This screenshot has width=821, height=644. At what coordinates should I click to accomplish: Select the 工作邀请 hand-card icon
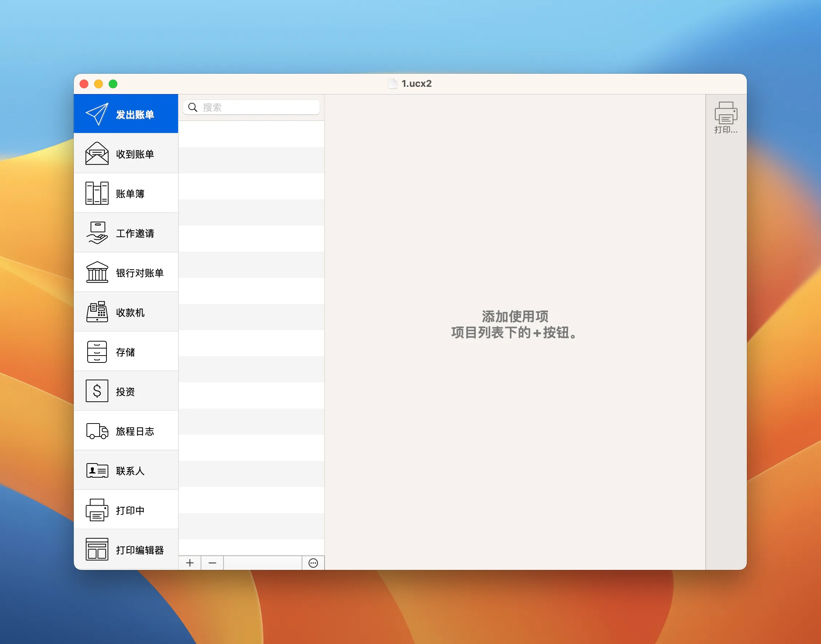[x=97, y=232]
